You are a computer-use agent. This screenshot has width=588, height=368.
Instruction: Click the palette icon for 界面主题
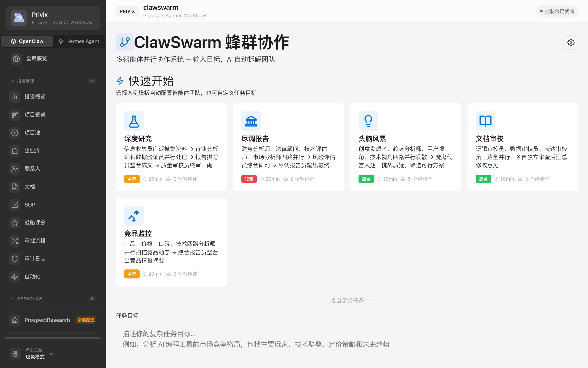[x=15, y=353]
